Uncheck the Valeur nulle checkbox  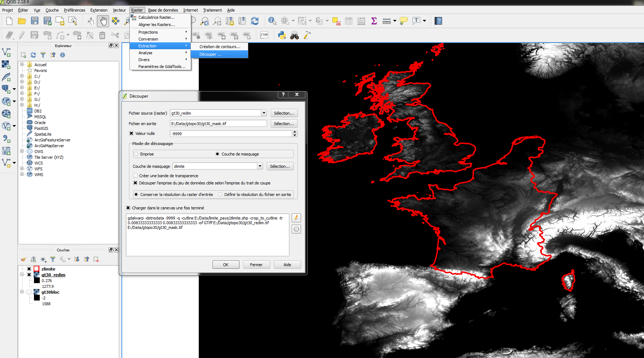pos(132,133)
